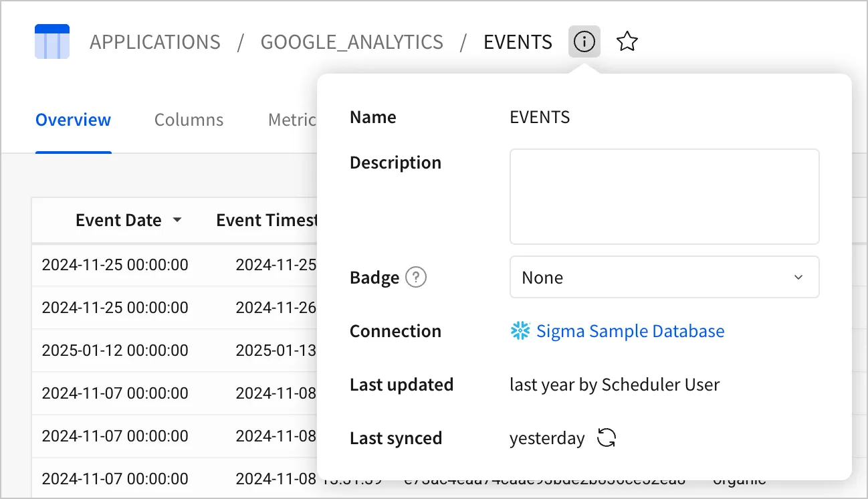Viewport: 868px width, 499px height.
Task: Star the EVENTS table as favorite
Action: point(627,42)
